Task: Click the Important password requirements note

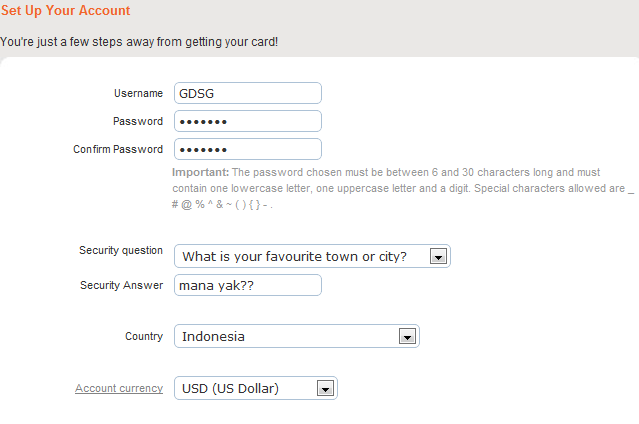Action: [400, 188]
